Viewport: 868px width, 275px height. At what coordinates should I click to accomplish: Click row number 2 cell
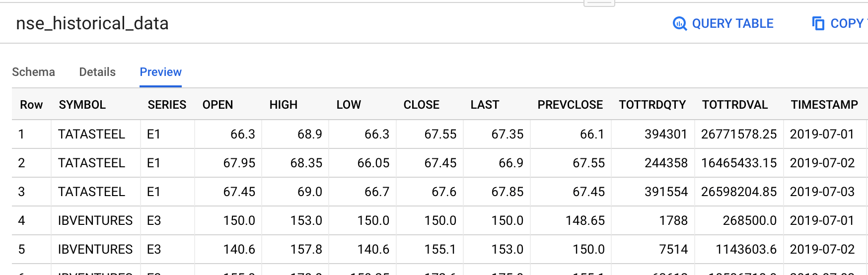click(21, 163)
